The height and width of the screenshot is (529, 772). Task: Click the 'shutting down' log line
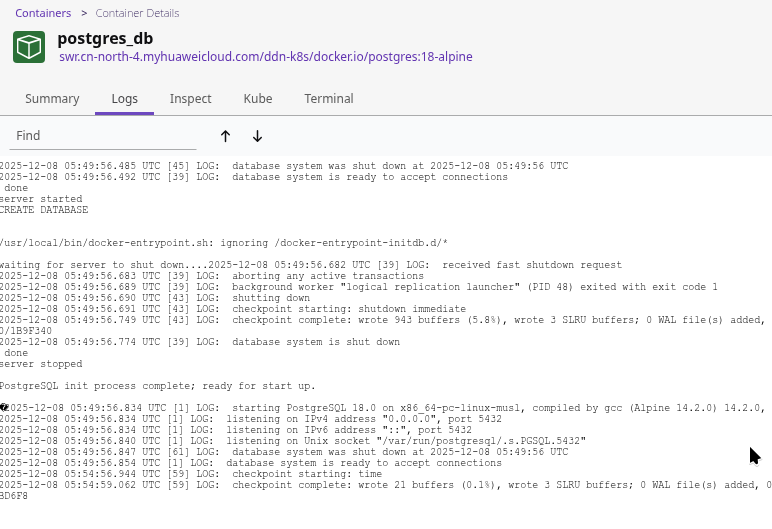(155, 298)
